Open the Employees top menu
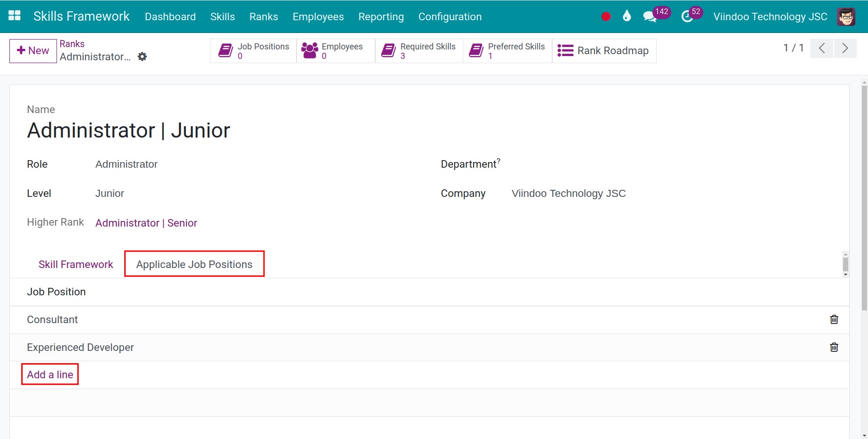This screenshot has height=439, width=868. [318, 16]
